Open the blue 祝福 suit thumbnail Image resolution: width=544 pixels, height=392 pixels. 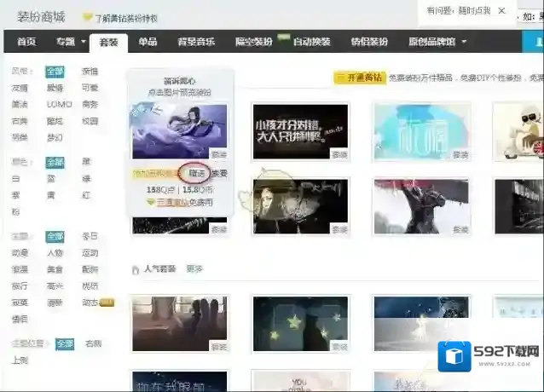coord(421,131)
